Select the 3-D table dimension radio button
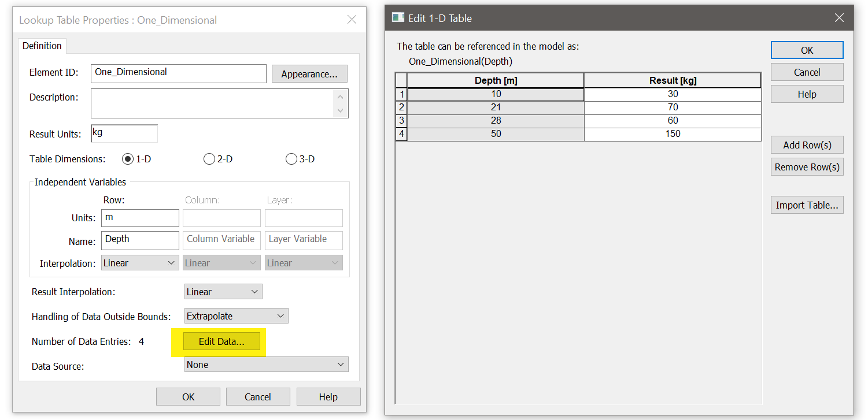 291,159
